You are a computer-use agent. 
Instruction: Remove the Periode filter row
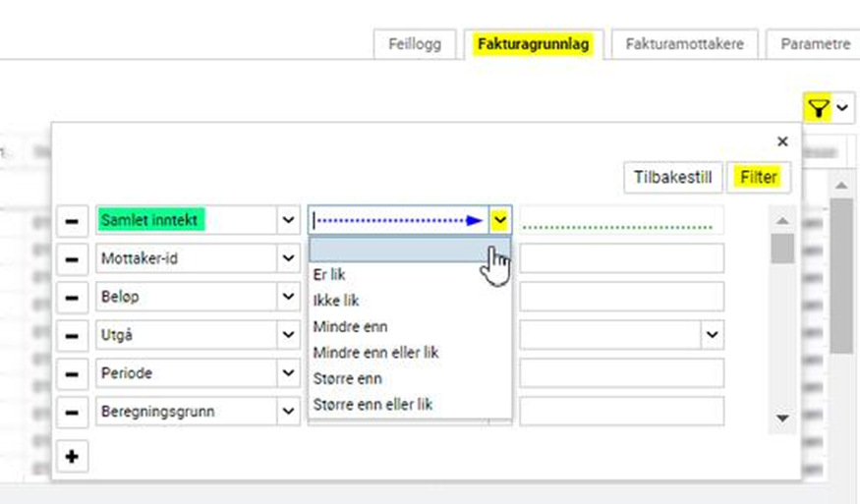[x=72, y=374]
